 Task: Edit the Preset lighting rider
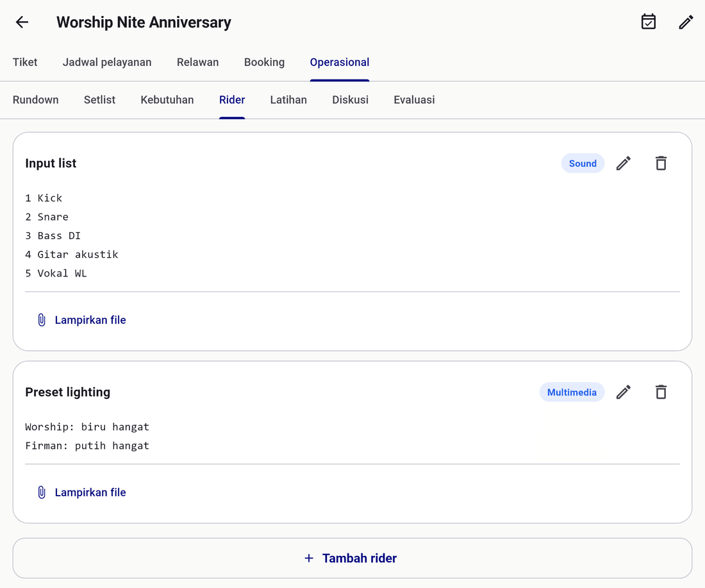(x=624, y=392)
